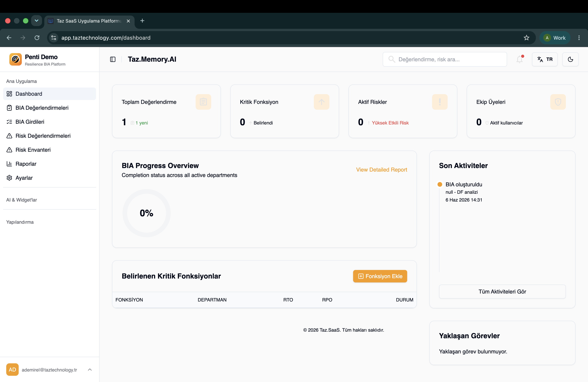Screen dimensions: 588x382
Task: Click the AD user avatar
Action: tap(12, 370)
